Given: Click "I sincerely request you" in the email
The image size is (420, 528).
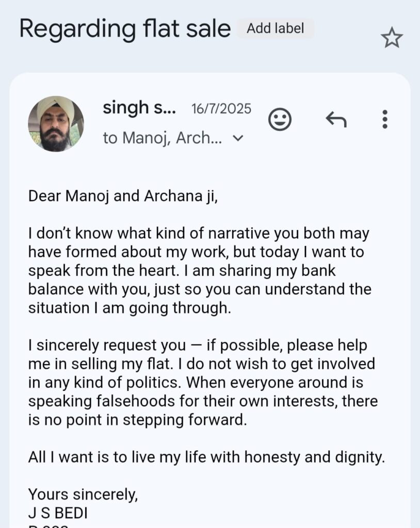Looking at the screenshot, I should click(106, 345).
